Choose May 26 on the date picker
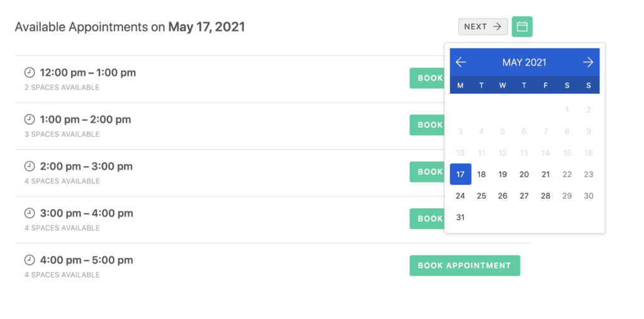The width and height of the screenshot is (644, 319). pyautogui.click(x=502, y=196)
